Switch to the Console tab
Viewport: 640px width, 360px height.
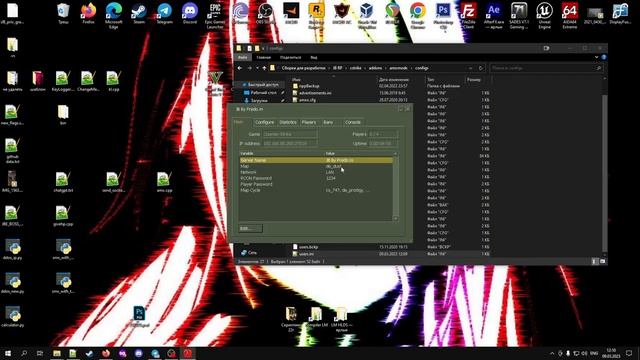point(353,122)
